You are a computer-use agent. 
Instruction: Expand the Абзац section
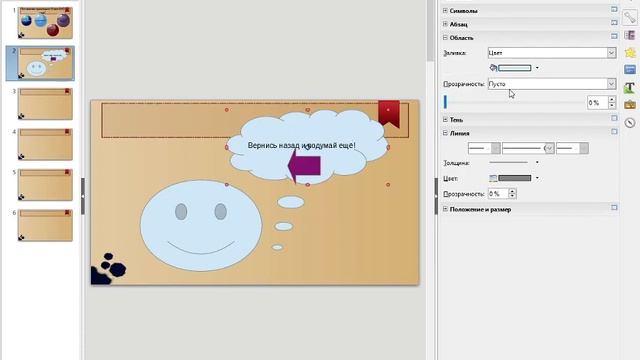pos(445,24)
